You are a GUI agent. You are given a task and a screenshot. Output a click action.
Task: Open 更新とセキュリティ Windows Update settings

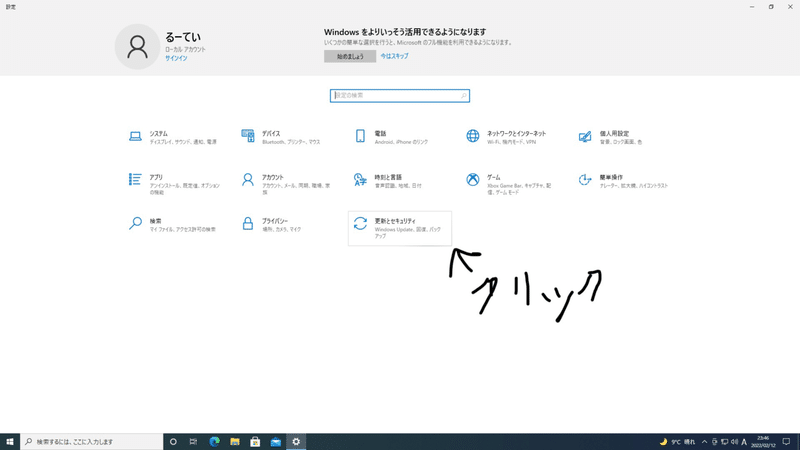(x=399, y=228)
